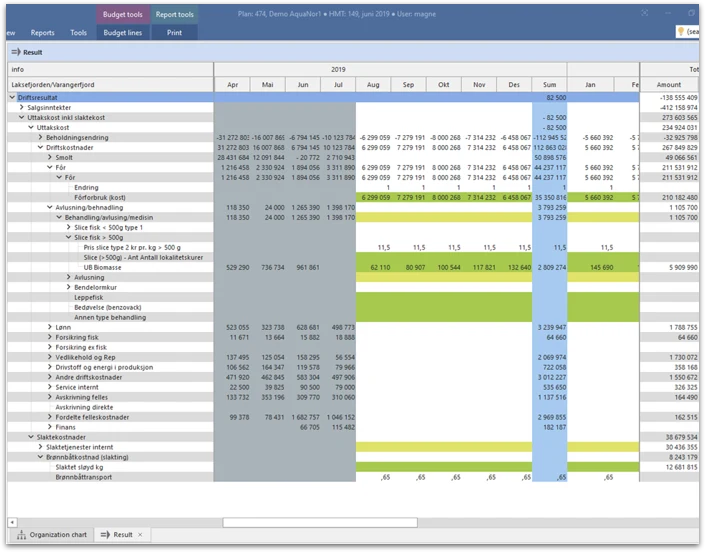Expand Slice fisk < 500g type 1
Image resolution: width=705 pixels, height=552 pixels.
point(69,227)
